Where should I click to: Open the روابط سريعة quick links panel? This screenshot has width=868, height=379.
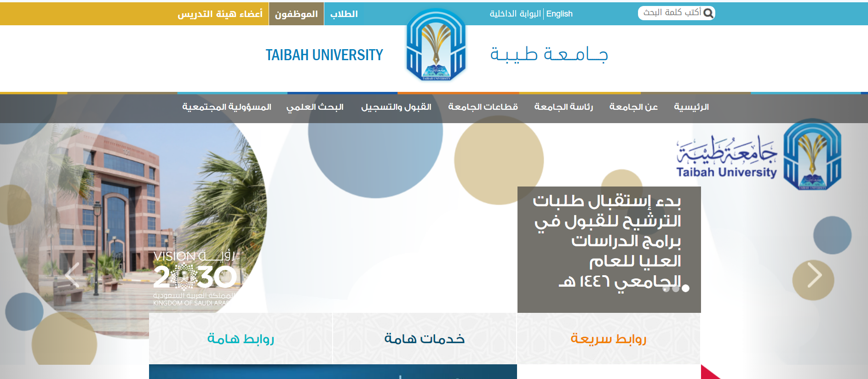(x=609, y=339)
